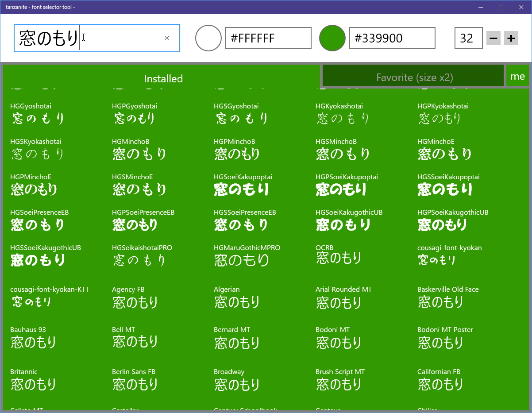The image size is (532, 413).
Task: Increase the font size with the plus button
Action: pos(511,38)
